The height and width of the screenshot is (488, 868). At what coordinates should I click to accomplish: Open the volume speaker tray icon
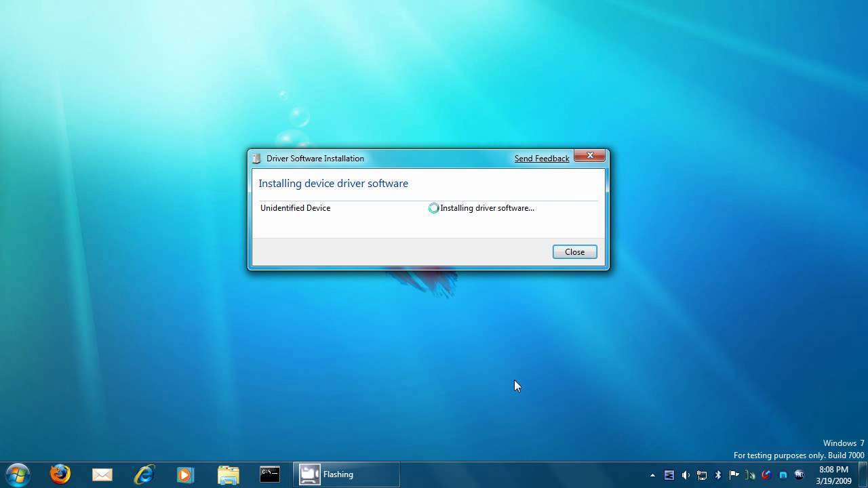pyautogui.click(x=686, y=475)
